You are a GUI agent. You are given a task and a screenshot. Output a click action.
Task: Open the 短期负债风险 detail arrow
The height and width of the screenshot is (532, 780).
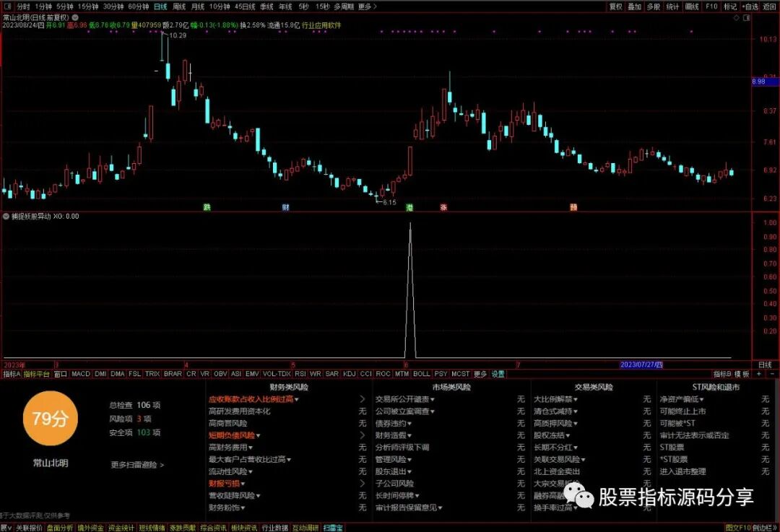pyautogui.click(x=362, y=435)
